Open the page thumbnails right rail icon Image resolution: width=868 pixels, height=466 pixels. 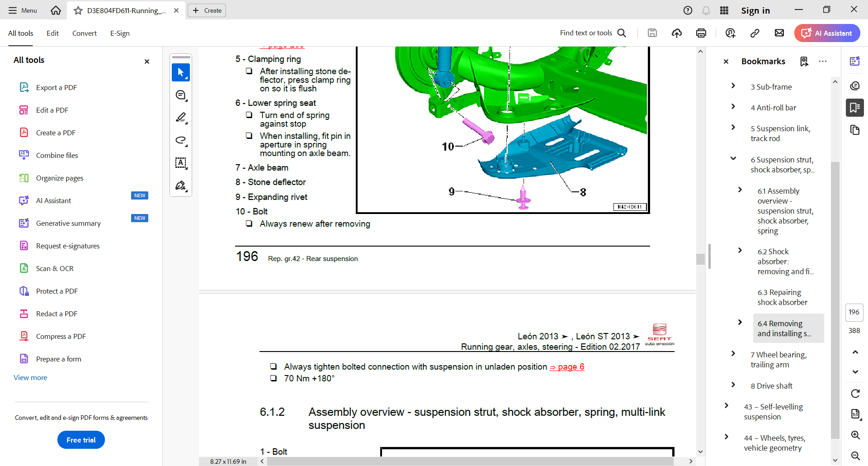coord(855,130)
